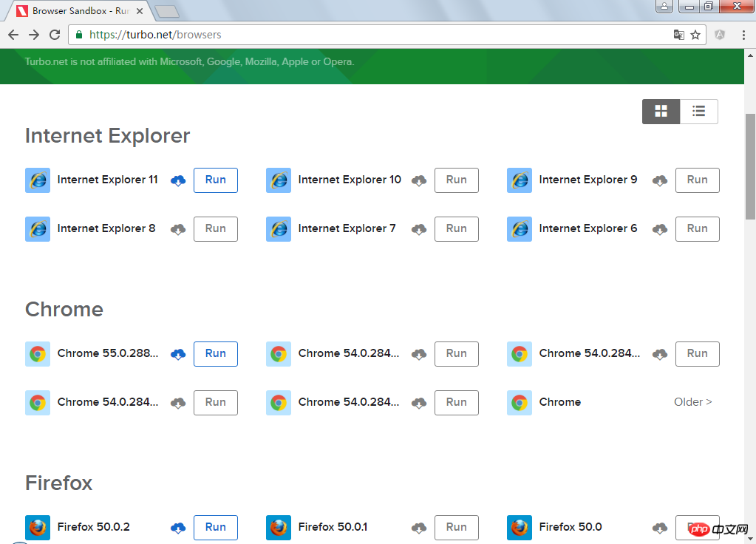Click the vertical scrollbar thumb
Viewport: 756px width, 544px height.
coord(750,167)
